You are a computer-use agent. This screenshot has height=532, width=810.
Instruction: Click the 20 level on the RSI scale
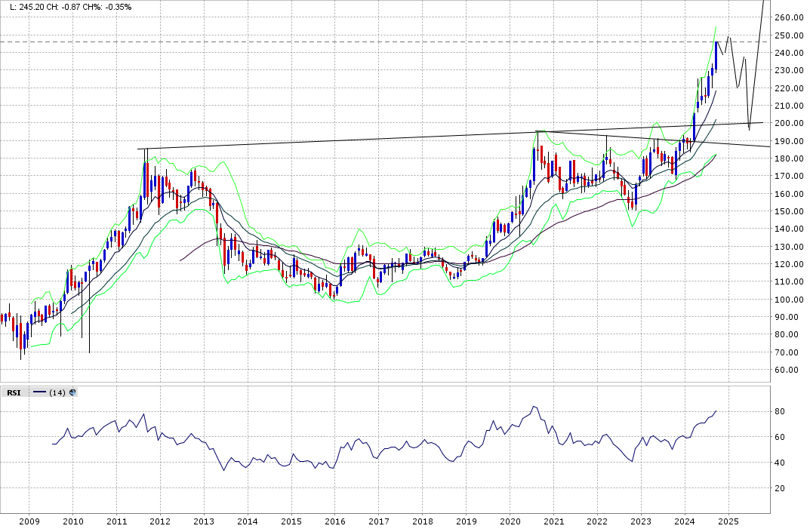tap(778, 489)
